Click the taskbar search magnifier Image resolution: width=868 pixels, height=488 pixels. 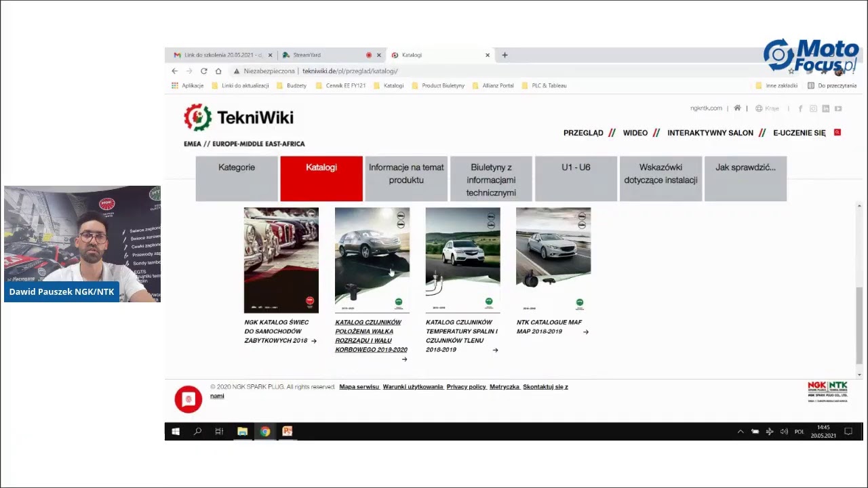[197, 431]
